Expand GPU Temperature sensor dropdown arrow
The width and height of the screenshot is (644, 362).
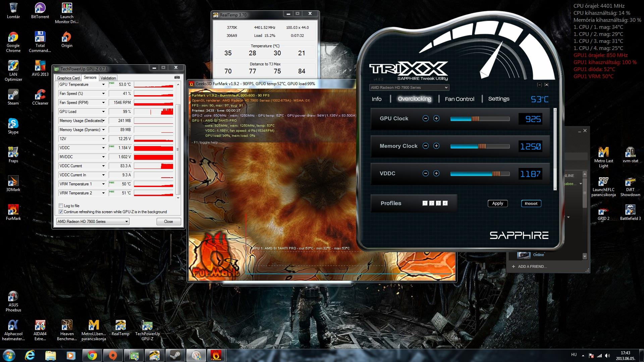103,84
